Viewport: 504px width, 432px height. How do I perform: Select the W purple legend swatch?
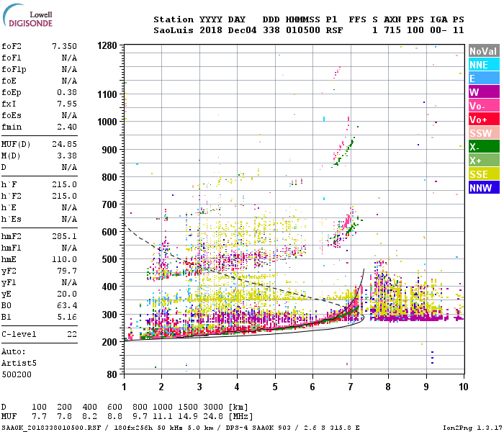point(484,92)
